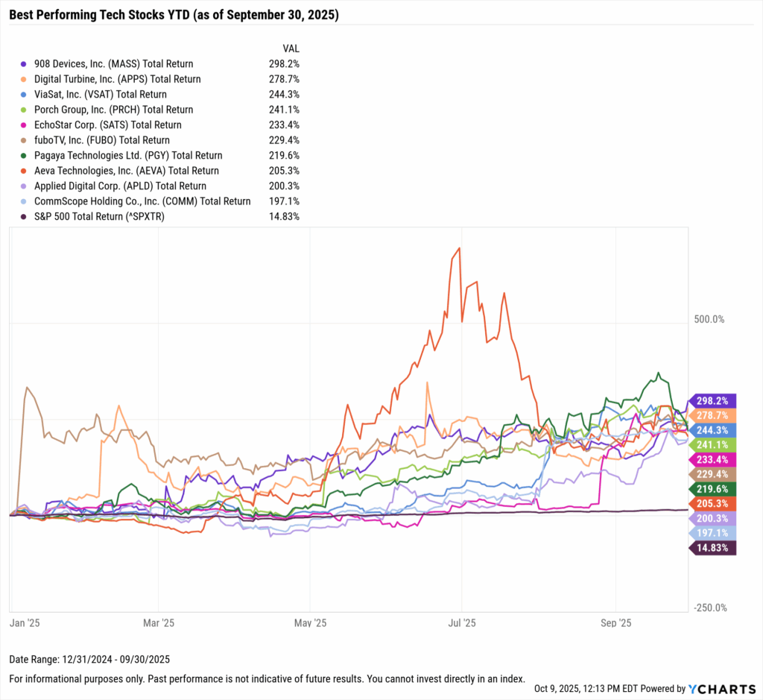Click the dark green Pagaya (PGY) legend dot
The image size is (763, 700).
[x=25, y=156]
